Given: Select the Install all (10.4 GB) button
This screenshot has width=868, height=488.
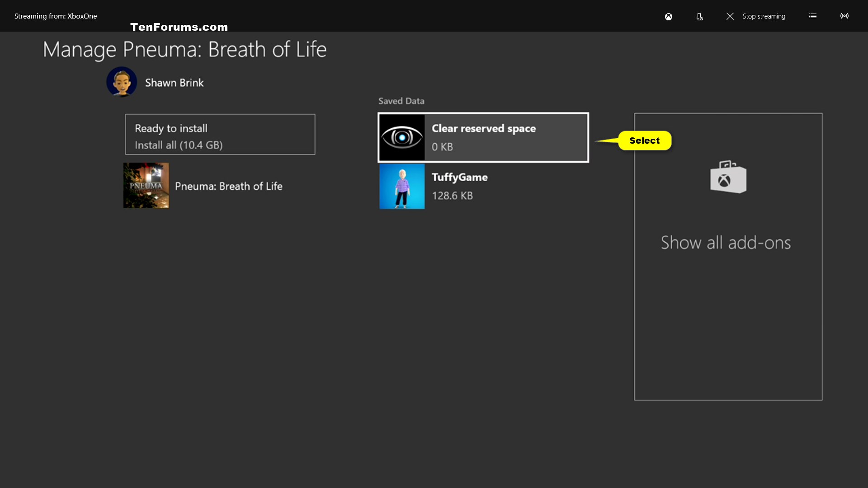Looking at the screenshot, I should [x=220, y=134].
